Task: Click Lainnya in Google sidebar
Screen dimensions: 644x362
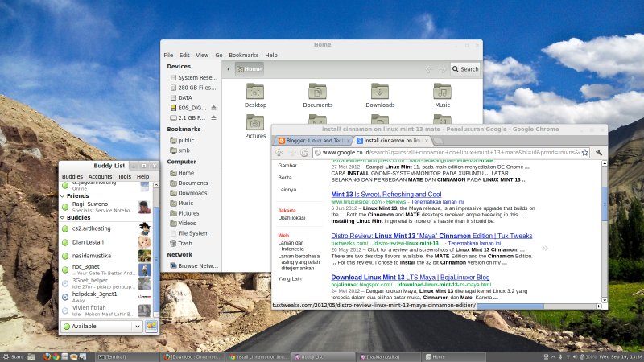Action: coord(287,190)
